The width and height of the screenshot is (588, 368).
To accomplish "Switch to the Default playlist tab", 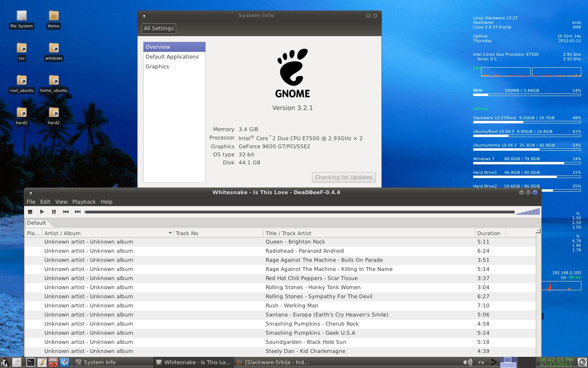I will 37,223.
